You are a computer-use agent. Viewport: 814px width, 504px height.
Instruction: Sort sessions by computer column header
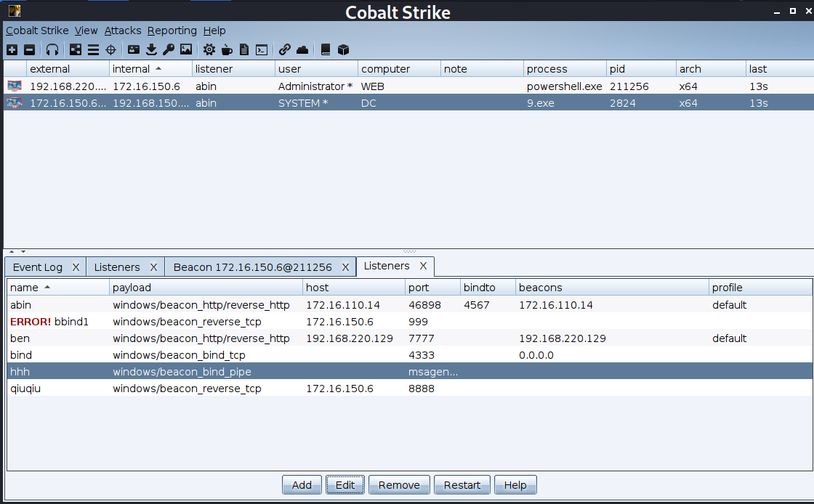coord(399,69)
